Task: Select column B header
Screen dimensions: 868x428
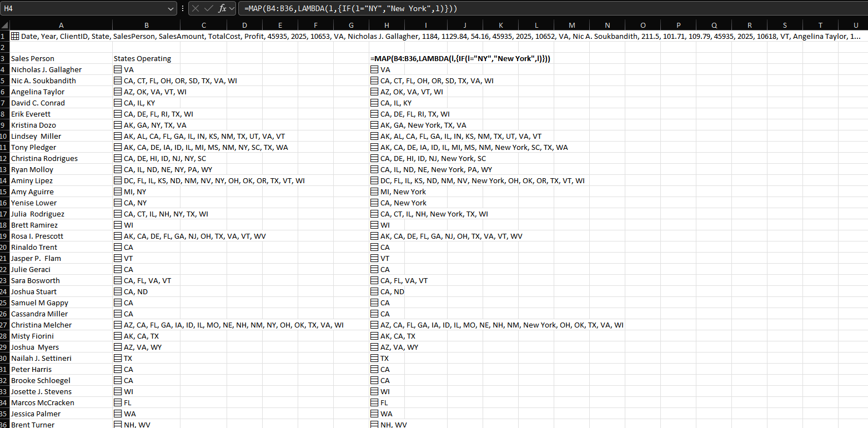Action: point(146,25)
